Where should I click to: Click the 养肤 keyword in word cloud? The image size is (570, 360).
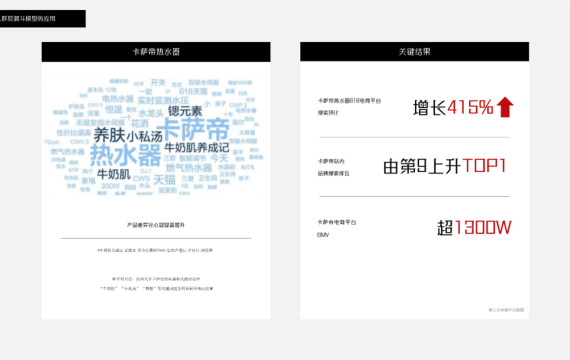(109, 135)
